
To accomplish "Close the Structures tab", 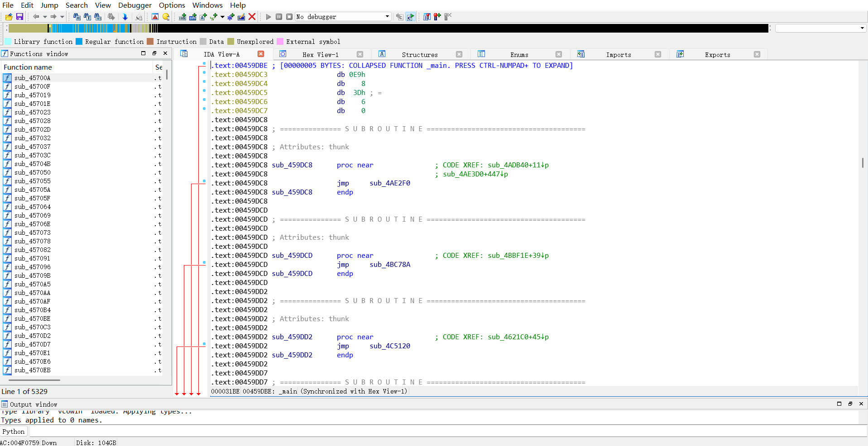I will (x=459, y=54).
